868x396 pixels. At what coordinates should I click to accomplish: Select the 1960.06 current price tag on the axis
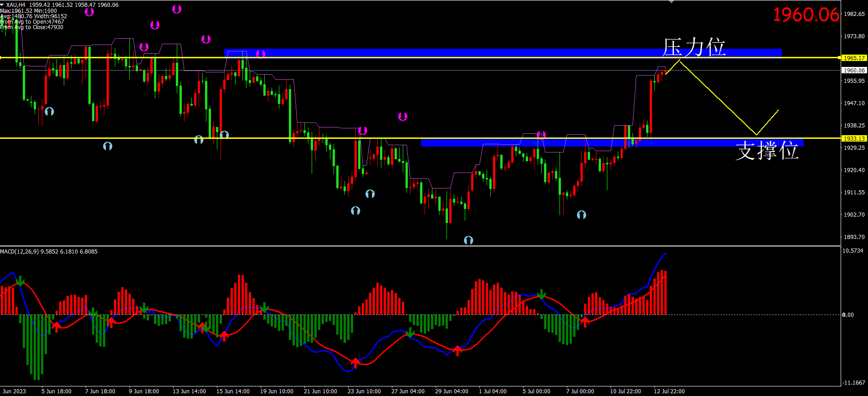coord(854,70)
